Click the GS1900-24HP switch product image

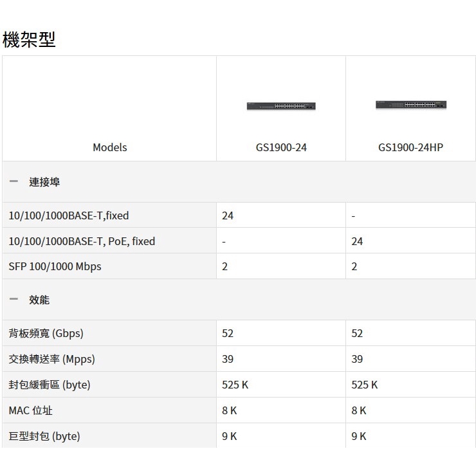[x=410, y=104]
